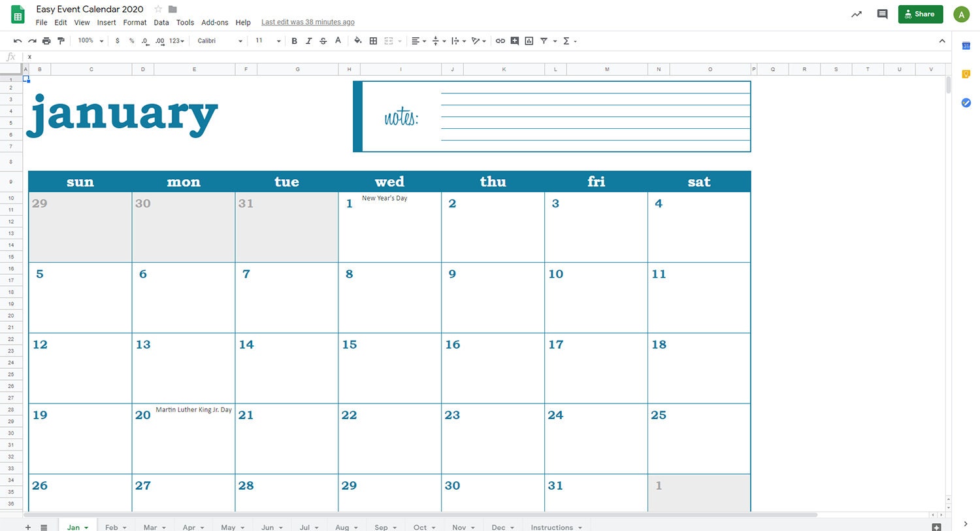980x531 pixels.
Task: Open the File menu
Action: (x=41, y=22)
